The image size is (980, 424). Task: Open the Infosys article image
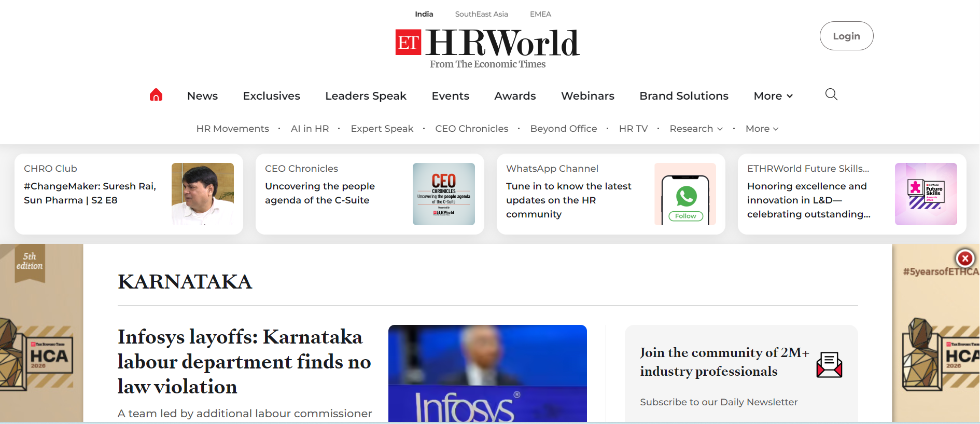(x=487, y=374)
